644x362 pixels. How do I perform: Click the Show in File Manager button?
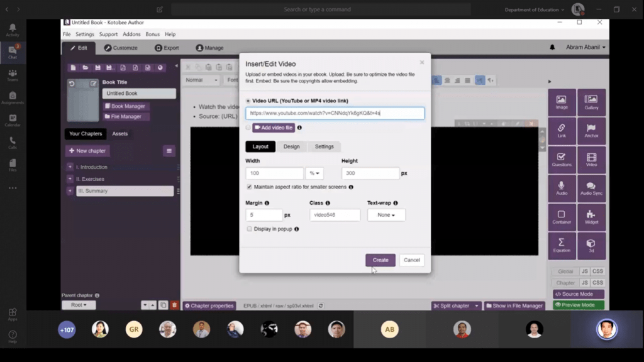[514, 306]
